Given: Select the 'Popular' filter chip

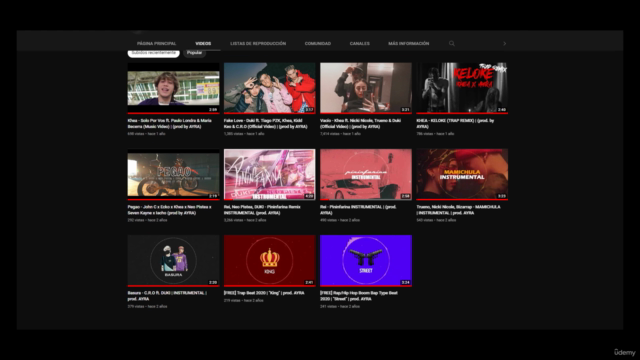Looking at the screenshot, I should [194, 53].
